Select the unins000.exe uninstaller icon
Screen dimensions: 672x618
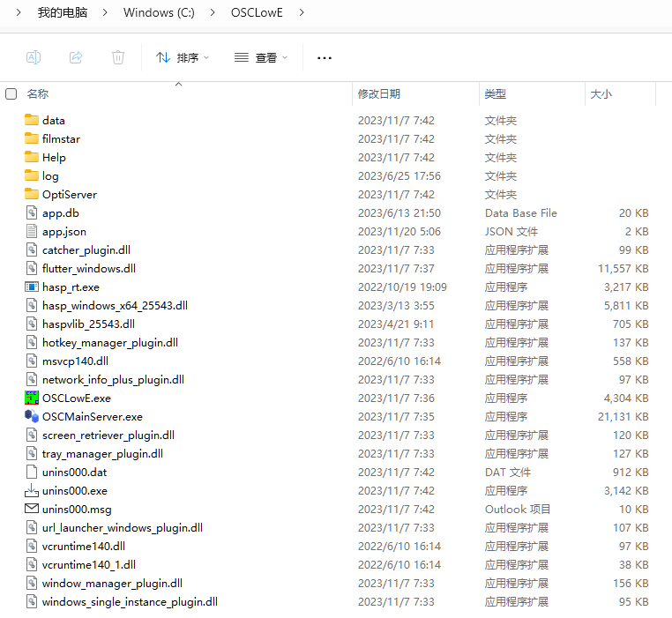coord(32,490)
